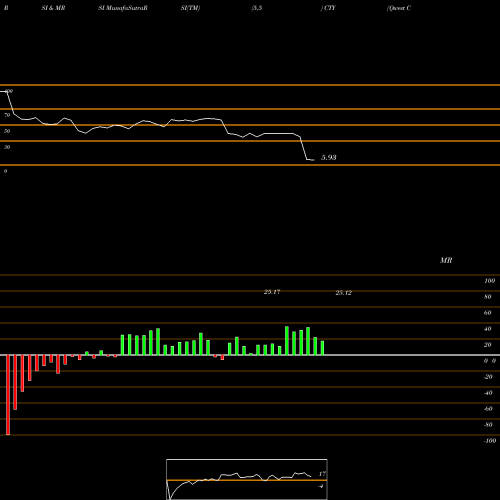Click the 'SI(TM)' header text

(190, 8)
